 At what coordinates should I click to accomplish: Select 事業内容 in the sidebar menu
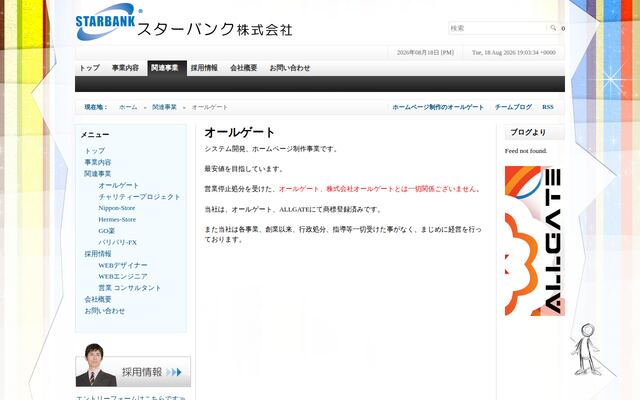[98, 162]
